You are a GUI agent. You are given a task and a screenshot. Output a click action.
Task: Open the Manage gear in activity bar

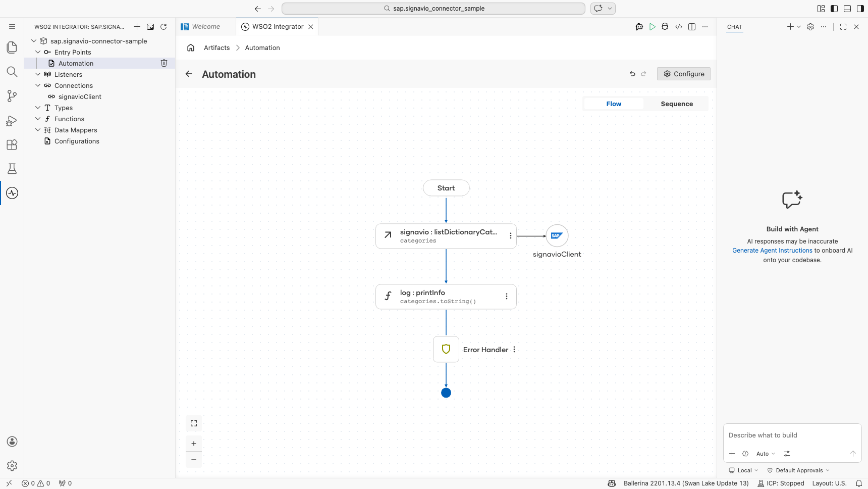click(12, 466)
